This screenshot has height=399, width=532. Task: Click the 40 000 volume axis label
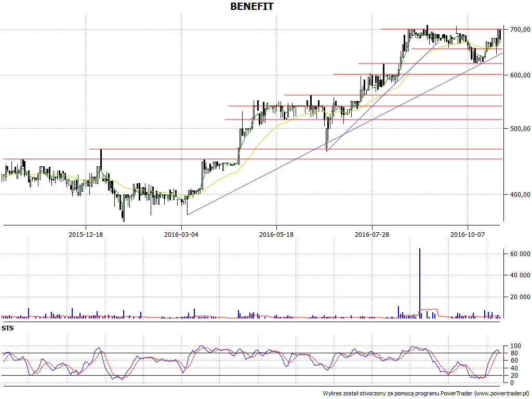[520, 275]
